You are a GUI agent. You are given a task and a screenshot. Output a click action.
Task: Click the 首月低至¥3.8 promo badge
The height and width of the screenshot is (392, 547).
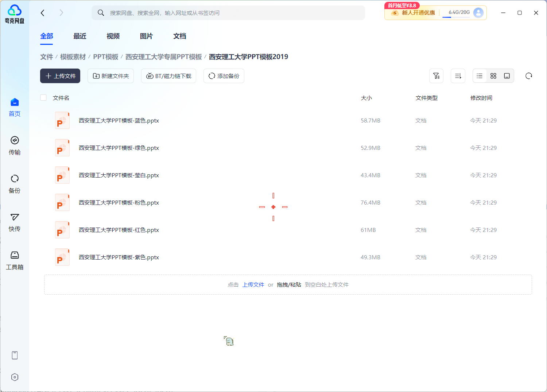402,5
